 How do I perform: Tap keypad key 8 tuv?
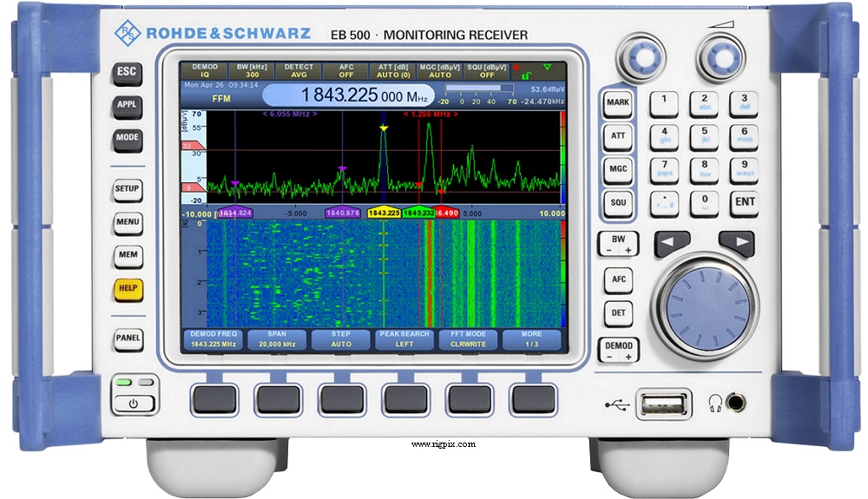tap(704, 170)
